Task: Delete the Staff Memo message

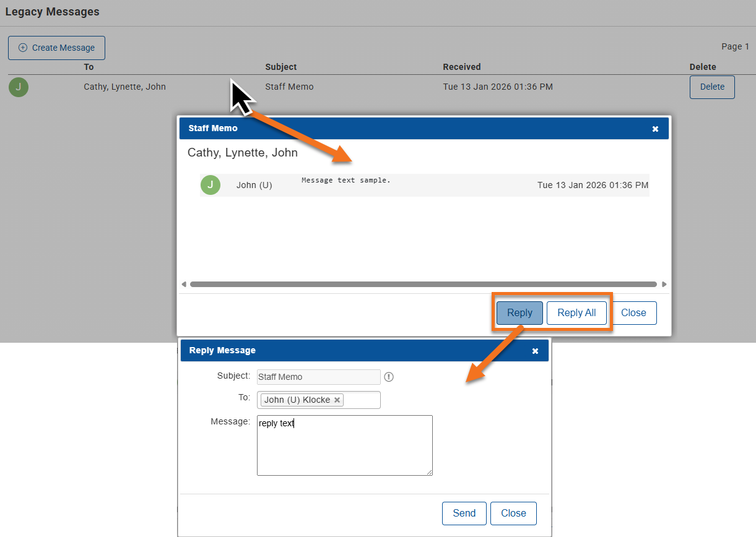Action: pyautogui.click(x=712, y=87)
